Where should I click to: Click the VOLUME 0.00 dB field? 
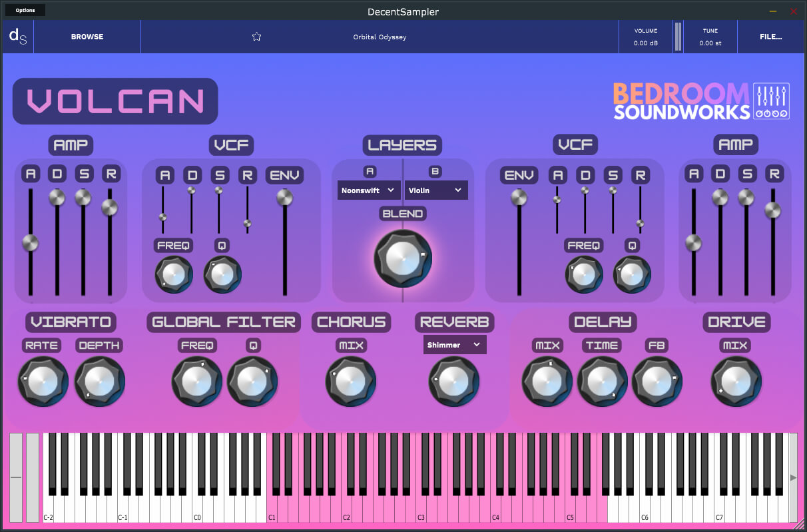pyautogui.click(x=645, y=37)
